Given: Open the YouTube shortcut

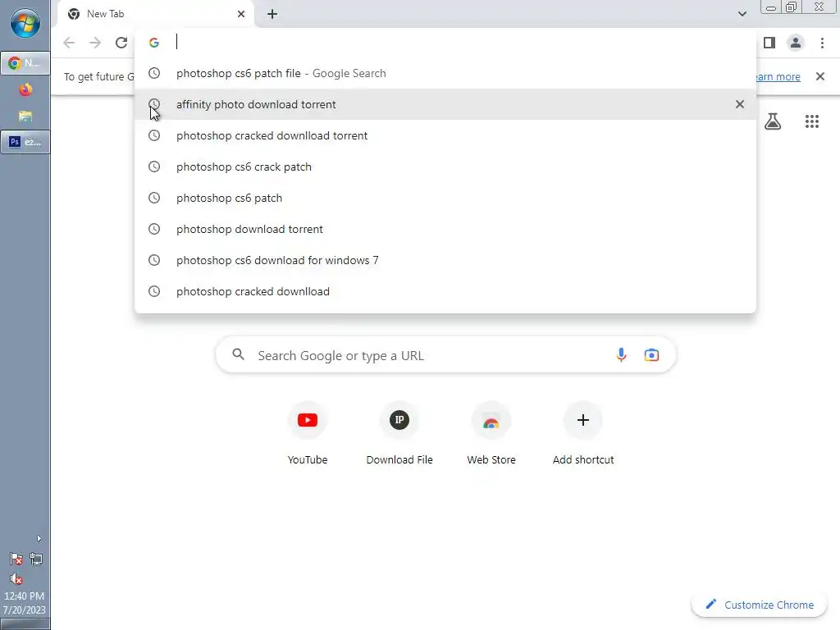Looking at the screenshot, I should tap(308, 433).
